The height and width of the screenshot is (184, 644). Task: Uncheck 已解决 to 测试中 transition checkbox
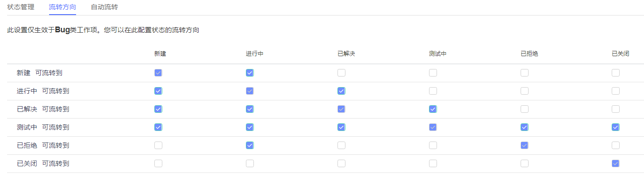(x=433, y=109)
